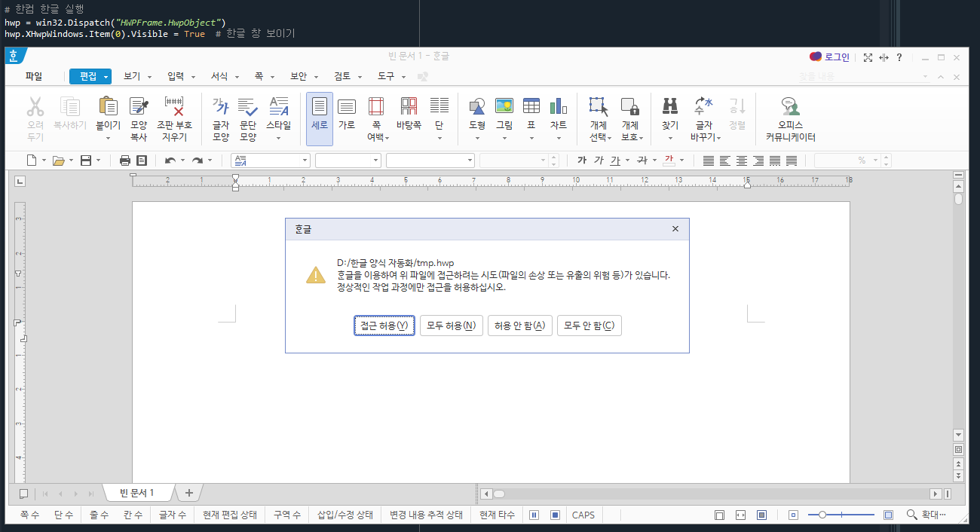The height and width of the screenshot is (532, 980).
Task: Open the 입력 menu
Action: (x=176, y=76)
